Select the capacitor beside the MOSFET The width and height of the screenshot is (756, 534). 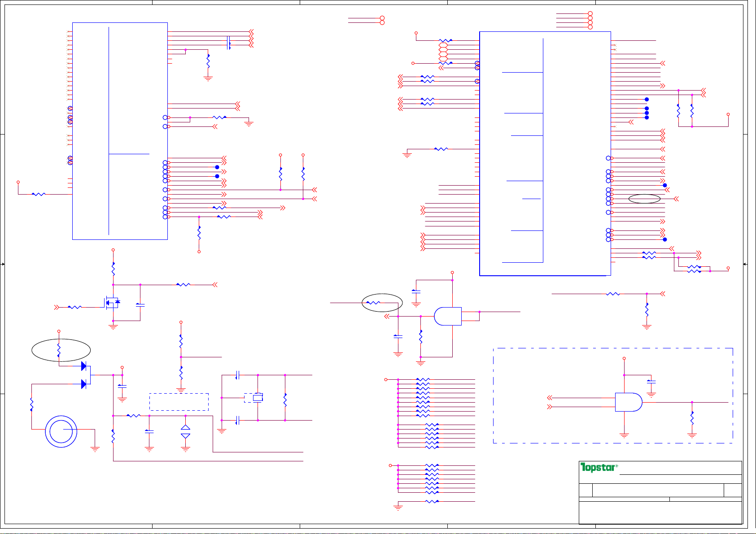coord(140,305)
